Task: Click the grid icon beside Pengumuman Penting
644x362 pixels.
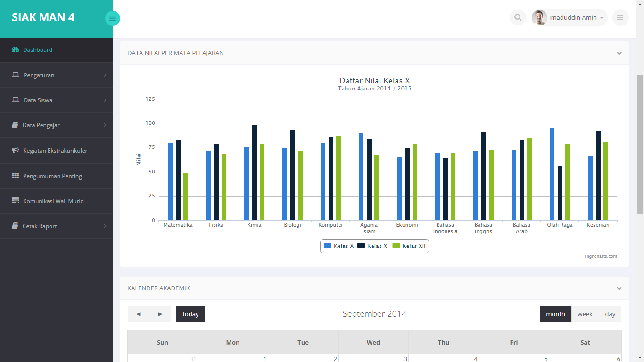Action: (x=15, y=176)
